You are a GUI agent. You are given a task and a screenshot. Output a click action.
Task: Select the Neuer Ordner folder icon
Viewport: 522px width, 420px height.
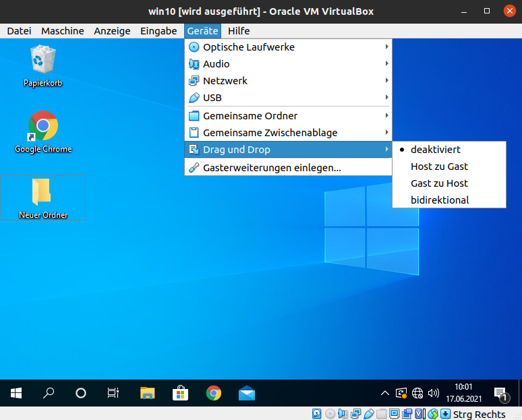(x=42, y=193)
